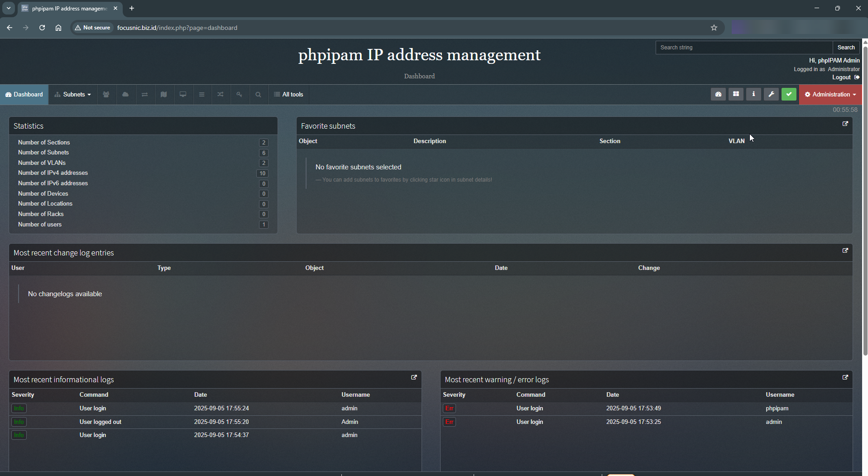Click the Locations map icon in the navbar
The image size is (868, 476).
(x=163, y=95)
